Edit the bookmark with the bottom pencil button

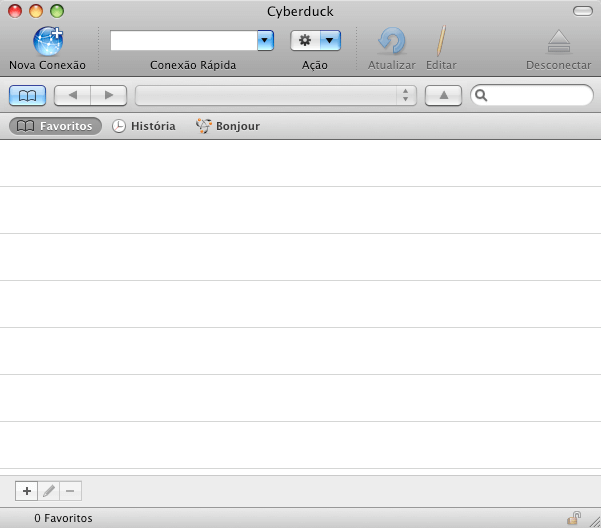click(x=48, y=491)
